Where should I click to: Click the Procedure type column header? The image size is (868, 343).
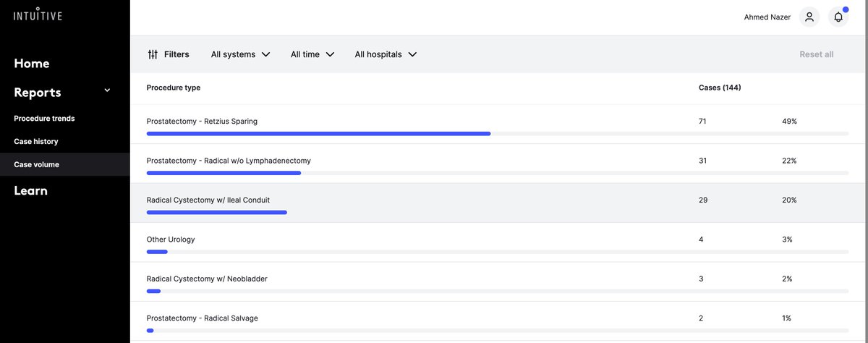(x=174, y=88)
